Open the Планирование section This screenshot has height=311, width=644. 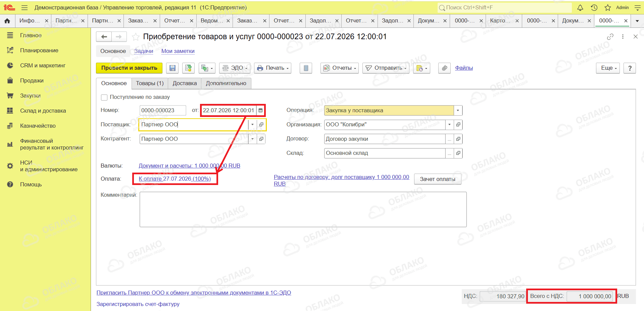[39, 50]
